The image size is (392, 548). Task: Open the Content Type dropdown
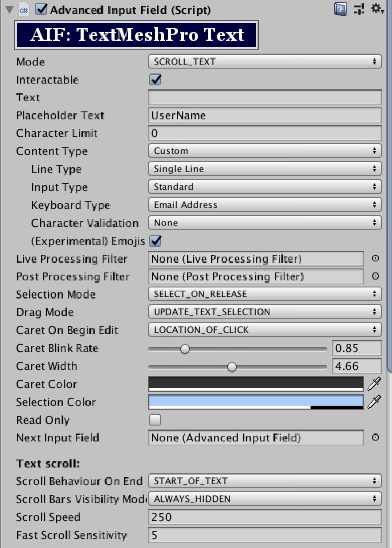coord(265,151)
